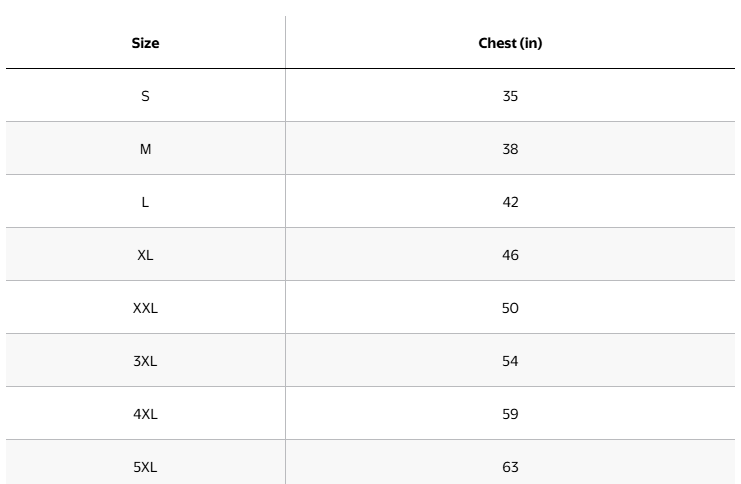
Task: Click chest value 50
Action: tap(510, 308)
